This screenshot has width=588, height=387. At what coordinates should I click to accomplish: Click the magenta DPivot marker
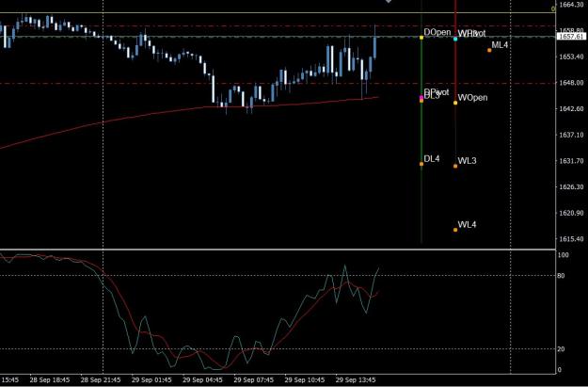pos(421,98)
